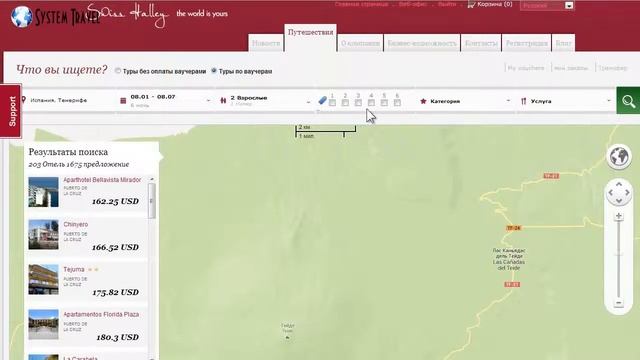Check checkbox number 5
640x360 pixels.
click(x=384, y=103)
